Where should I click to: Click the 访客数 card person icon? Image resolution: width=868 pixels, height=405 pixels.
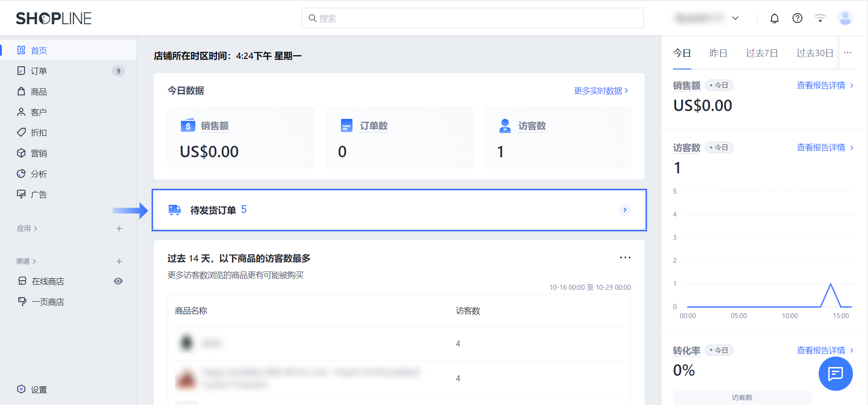(x=505, y=125)
